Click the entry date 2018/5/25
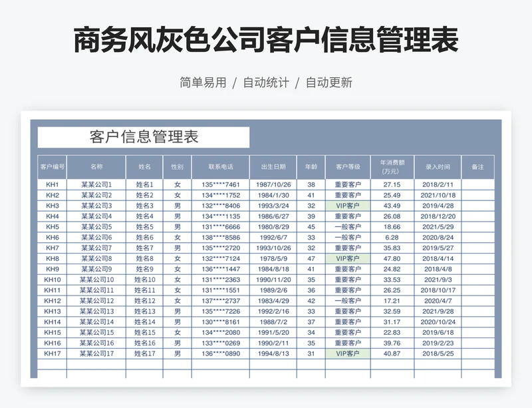The image size is (532, 408). [x=438, y=353]
